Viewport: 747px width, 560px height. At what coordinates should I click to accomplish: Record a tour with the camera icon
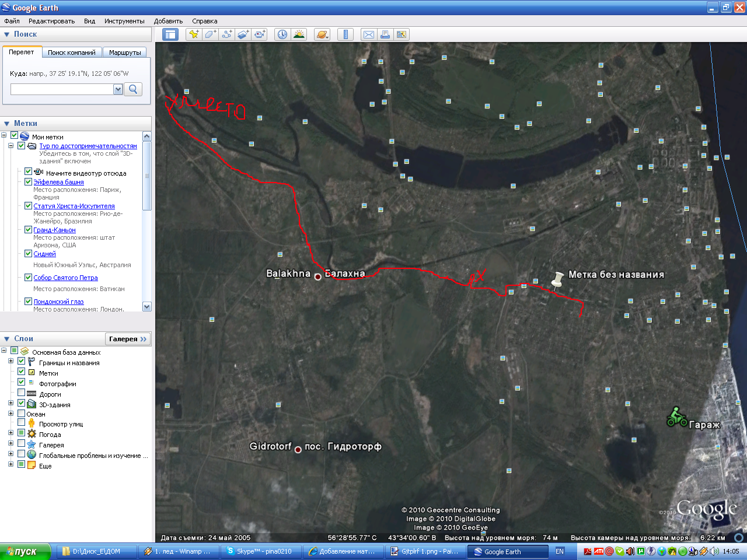(259, 34)
